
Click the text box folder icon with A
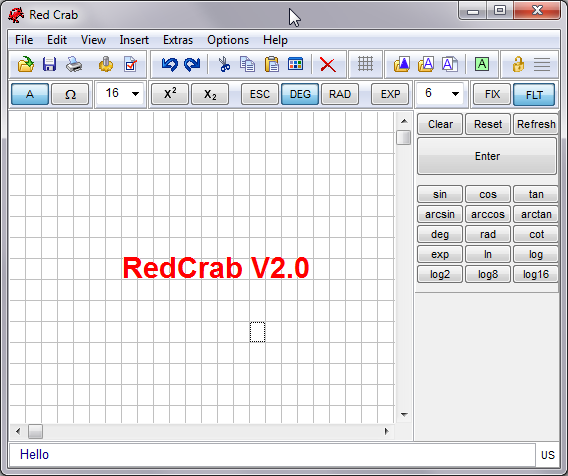coord(426,64)
